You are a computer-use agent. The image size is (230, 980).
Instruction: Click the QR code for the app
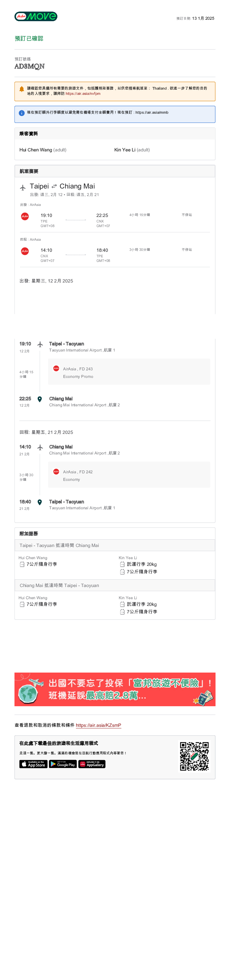click(194, 756)
